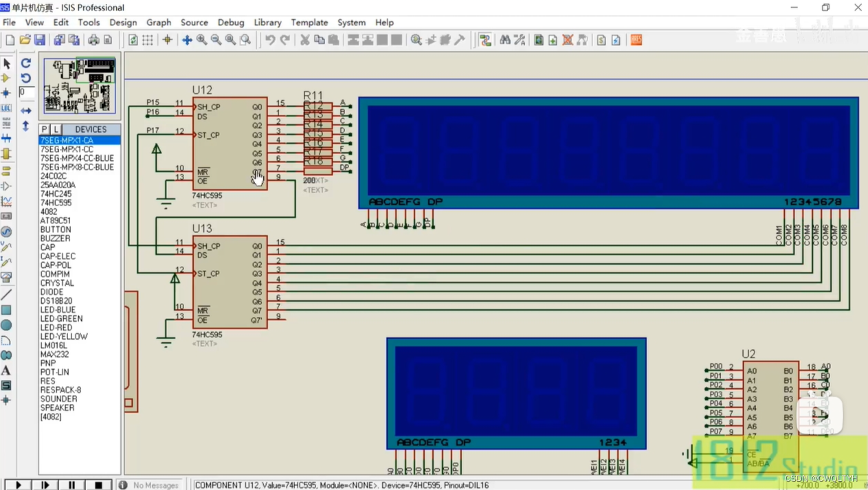
Task: Click the binoculars search and tag icon
Action: [505, 41]
